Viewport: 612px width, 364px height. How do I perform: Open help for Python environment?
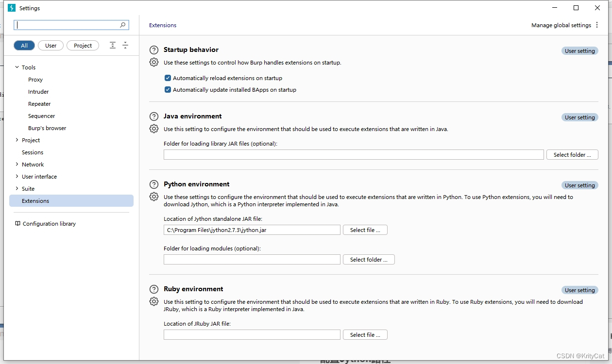click(x=154, y=184)
